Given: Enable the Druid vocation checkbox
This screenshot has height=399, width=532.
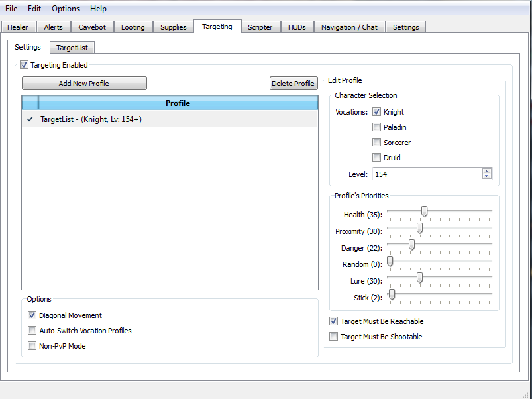Looking at the screenshot, I should (376, 158).
